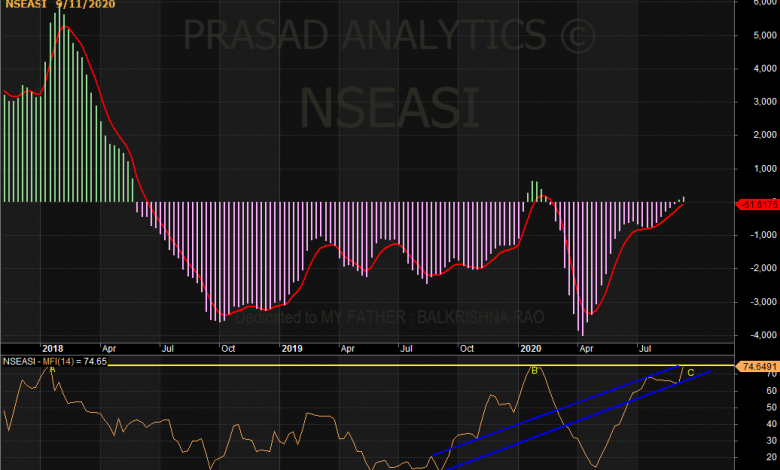
Task: Select the 2020 year label on time axis
Action: point(532,349)
